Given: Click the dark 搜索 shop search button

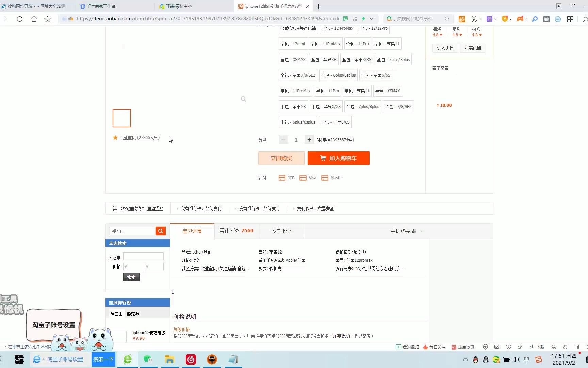Looking at the screenshot, I should coord(131,277).
